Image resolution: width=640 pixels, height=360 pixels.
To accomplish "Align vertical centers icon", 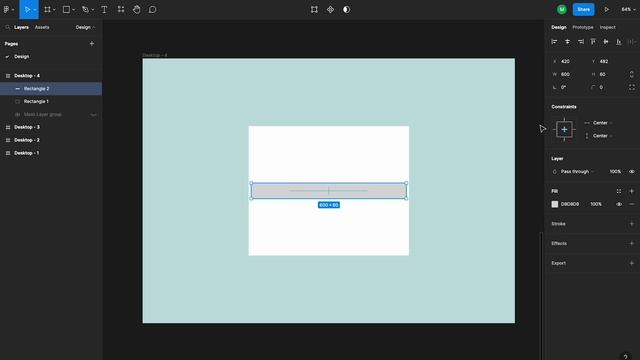I will pyautogui.click(x=606, y=42).
